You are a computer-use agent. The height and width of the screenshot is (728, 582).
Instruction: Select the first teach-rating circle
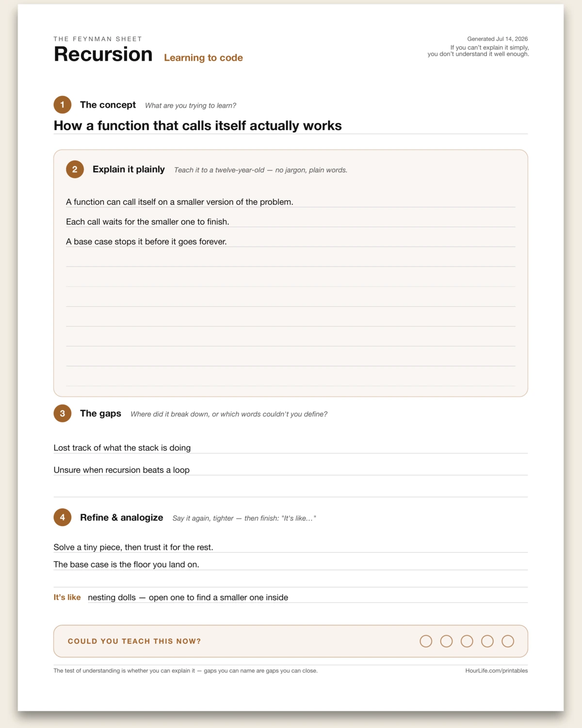(426, 641)
